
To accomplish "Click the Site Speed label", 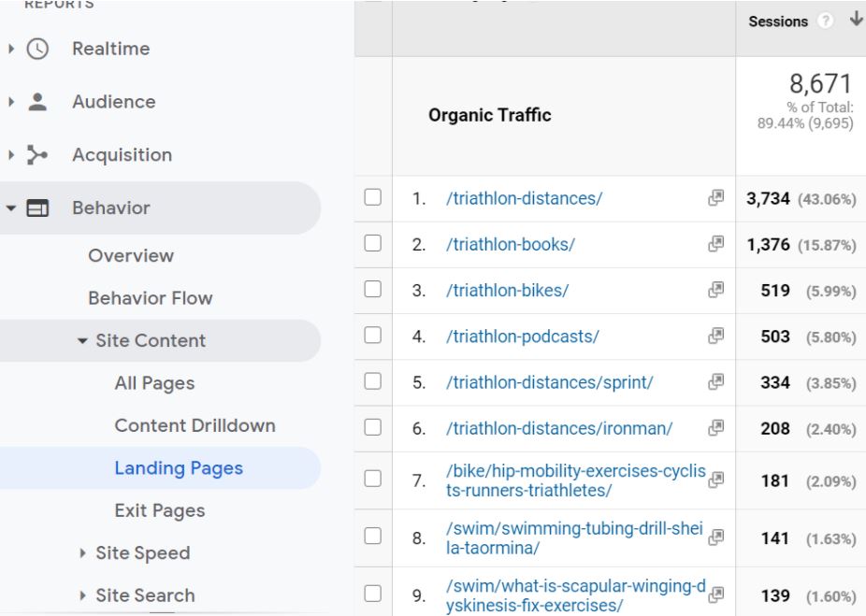I will (x=142, y=553).
